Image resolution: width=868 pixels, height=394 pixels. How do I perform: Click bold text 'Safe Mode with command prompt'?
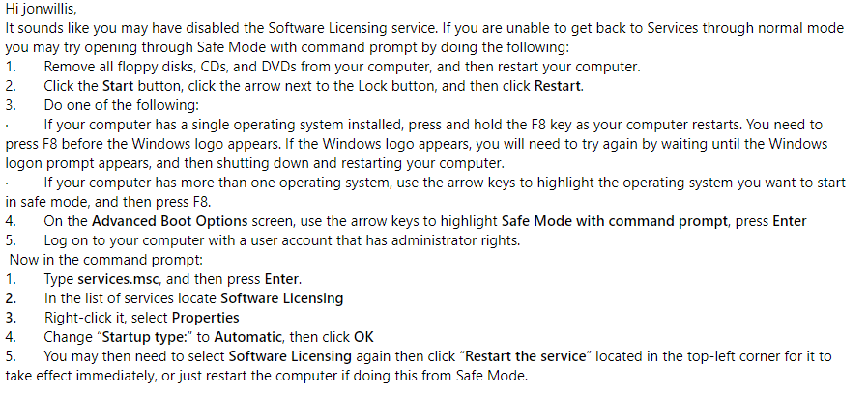point(615,221)
